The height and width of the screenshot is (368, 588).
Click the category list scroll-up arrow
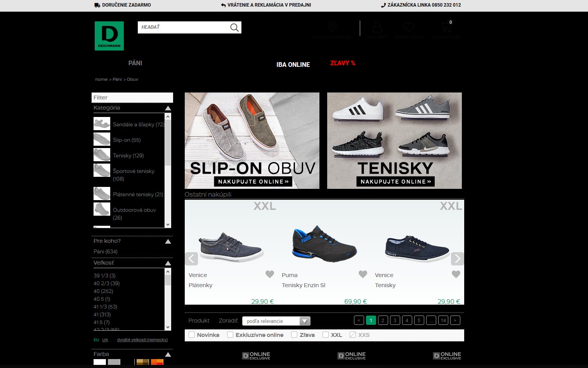point(168,116)
